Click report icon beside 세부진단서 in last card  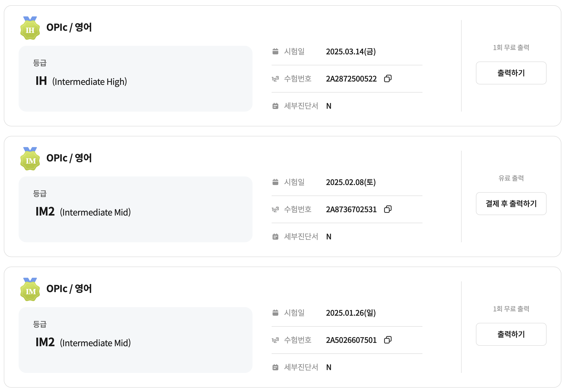click(275, 367)
